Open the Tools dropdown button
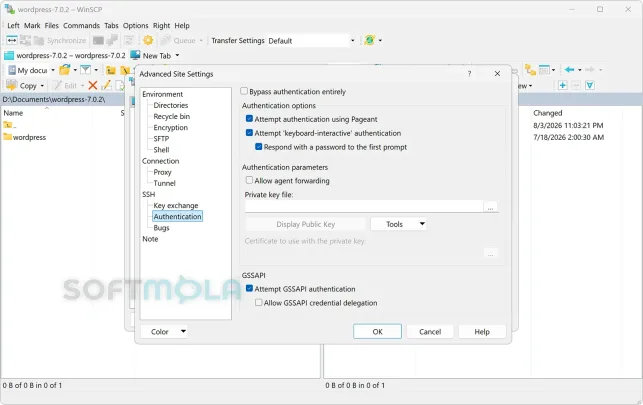 [x=399, y=224]
